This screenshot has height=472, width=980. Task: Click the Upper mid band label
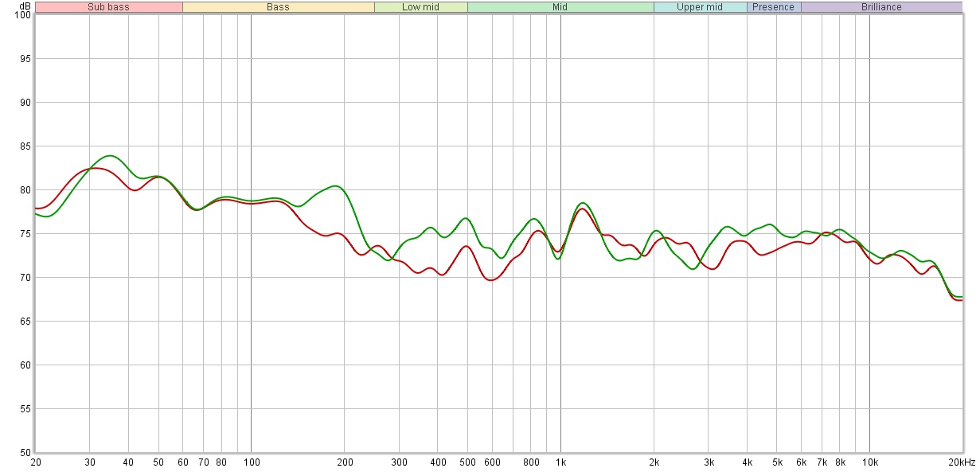700,7
